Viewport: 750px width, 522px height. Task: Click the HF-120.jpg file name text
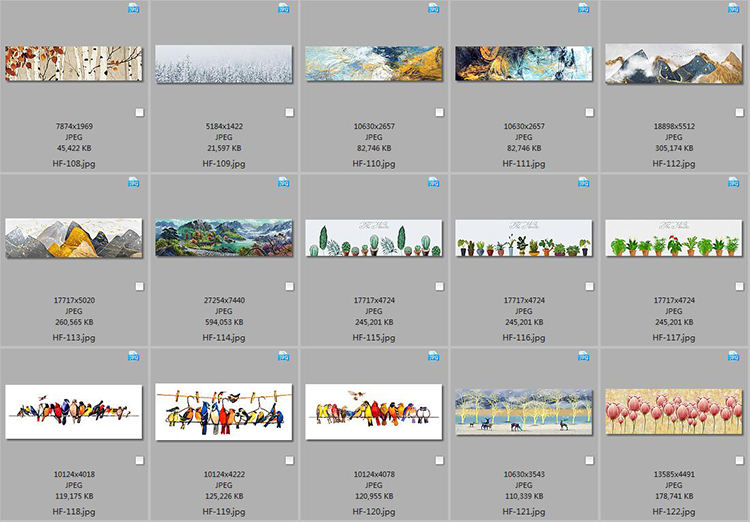[374, 512]
